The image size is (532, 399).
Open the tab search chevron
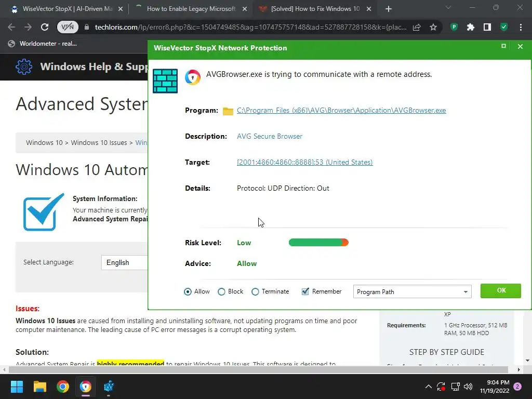pos(448,7)
